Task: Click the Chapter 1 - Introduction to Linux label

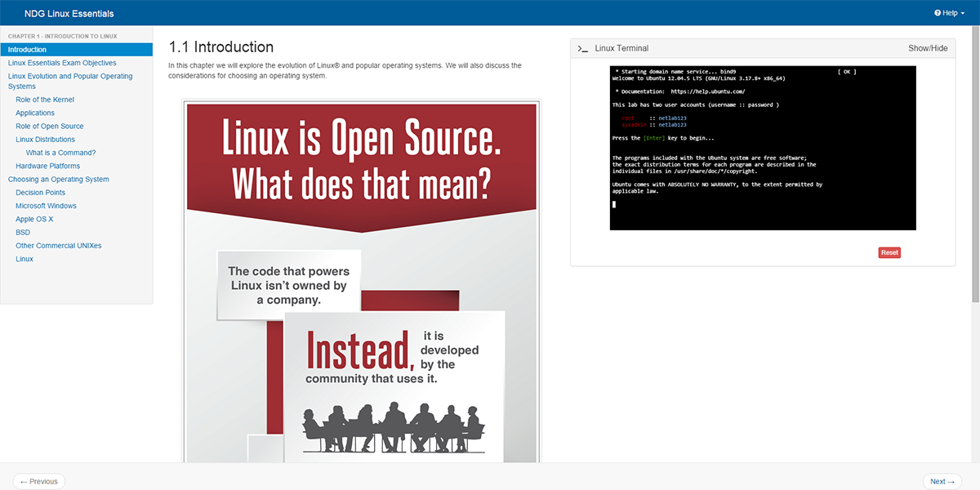Action: tap(63, 36)
